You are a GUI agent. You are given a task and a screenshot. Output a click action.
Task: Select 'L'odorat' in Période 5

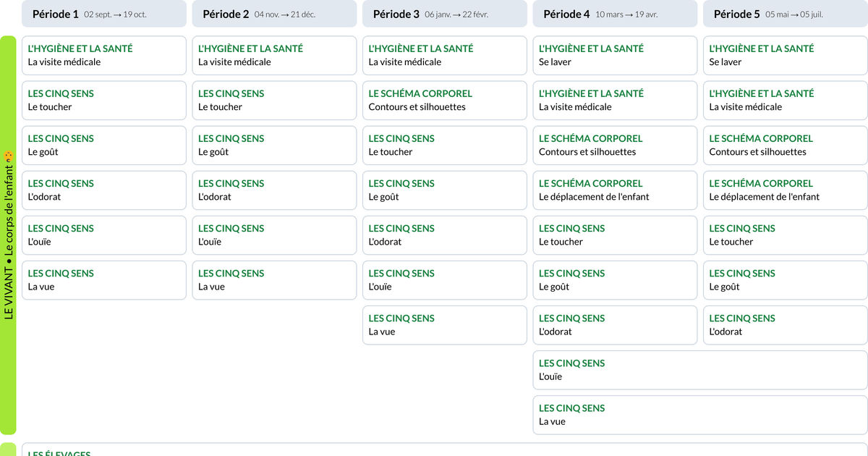(785, 324)
